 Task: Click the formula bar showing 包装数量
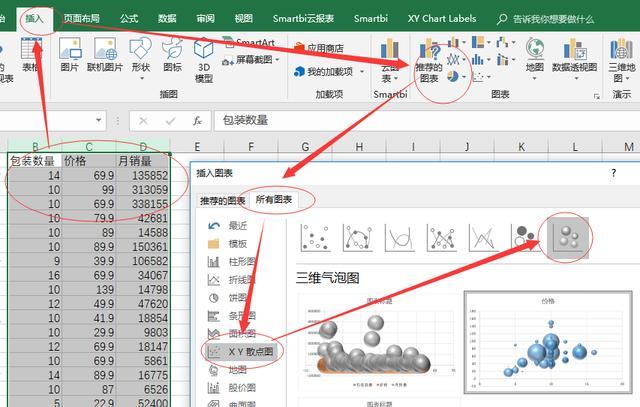click(x=427, y=120)
